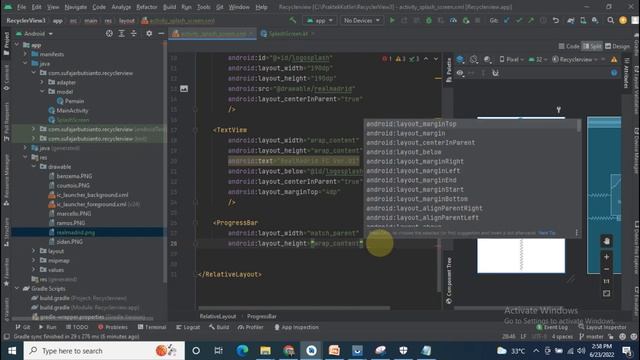This screenshot has width=640, height=360.
Task: Toggle the view options eye icon
Action: coord(460,73)
